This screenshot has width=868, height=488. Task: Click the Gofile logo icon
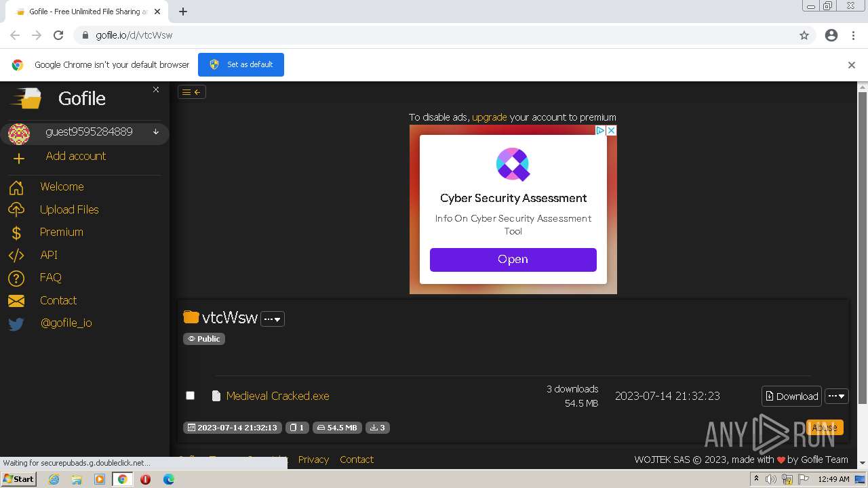coord(26,99)
